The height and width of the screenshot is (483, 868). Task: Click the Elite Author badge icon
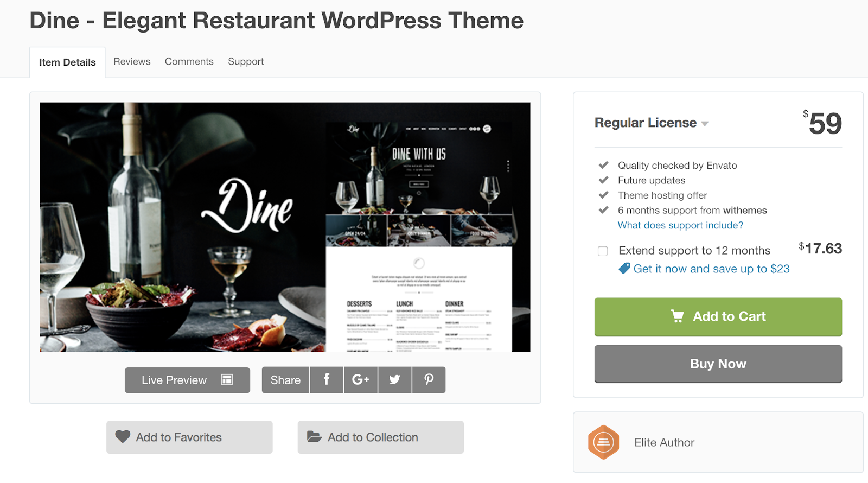(x=603, y=442)
